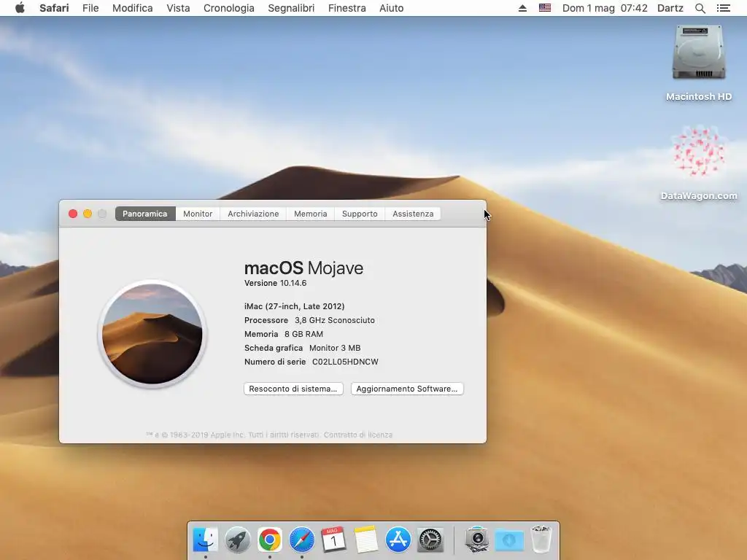Image resolution: width=747 pixels, height=560 pixels.
Task: Click the Monitor 3 MB graphics value
Action: pyautogui.click(x=334, y=348)
